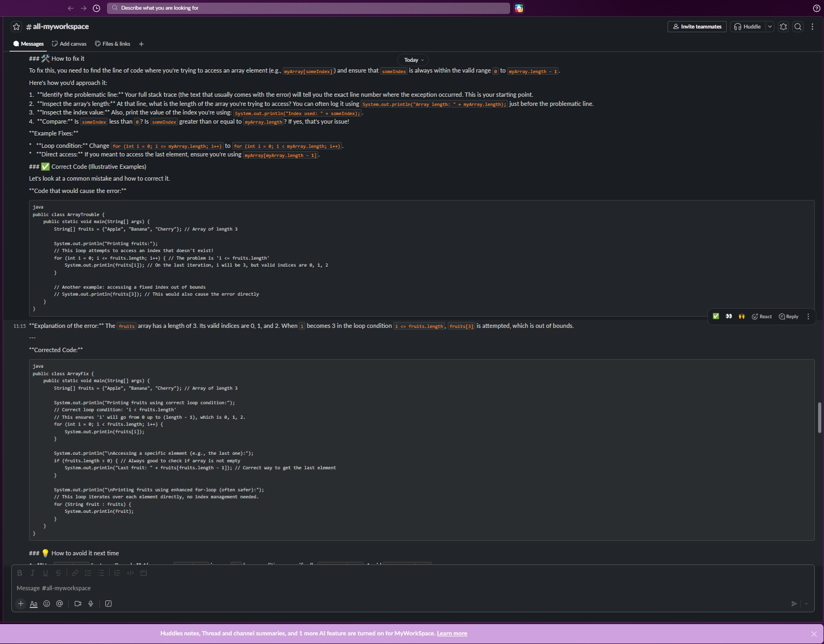The width and height of the screenshot is (824, 644).
Task: Expand Huddle options chevron
Action: click(x=770, y=26)
